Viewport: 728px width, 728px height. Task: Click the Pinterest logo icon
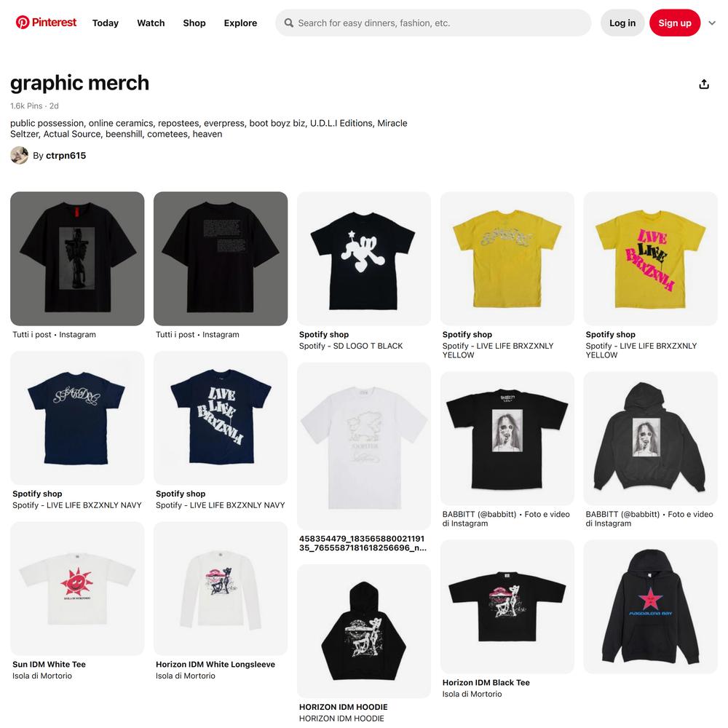[x=23, y=23]
